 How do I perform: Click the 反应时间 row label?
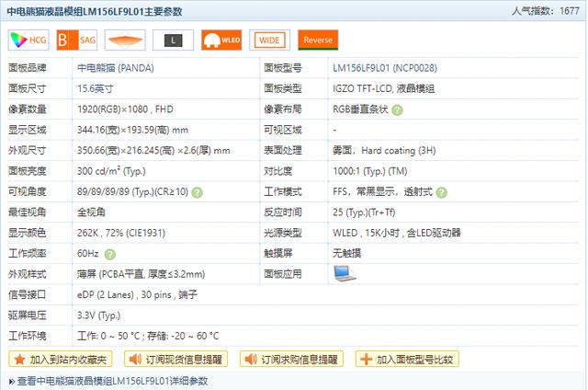(283, 212)
